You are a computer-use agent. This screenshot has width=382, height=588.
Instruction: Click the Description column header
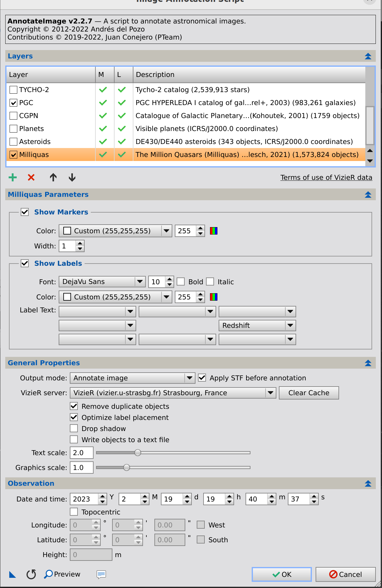coord(249,75)
